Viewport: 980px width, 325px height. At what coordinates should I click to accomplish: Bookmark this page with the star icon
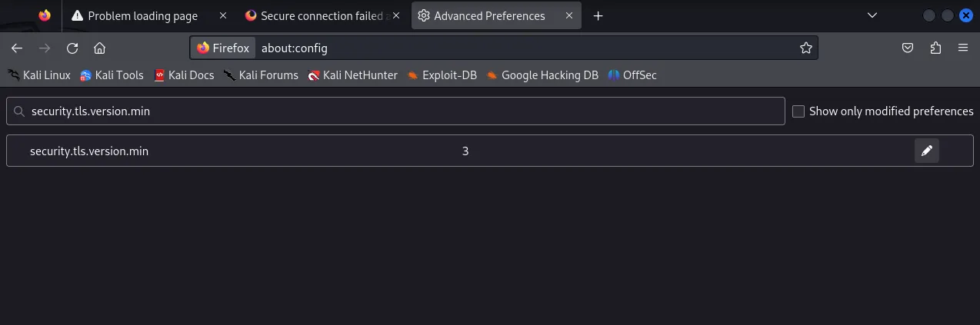tap(805, 48)
